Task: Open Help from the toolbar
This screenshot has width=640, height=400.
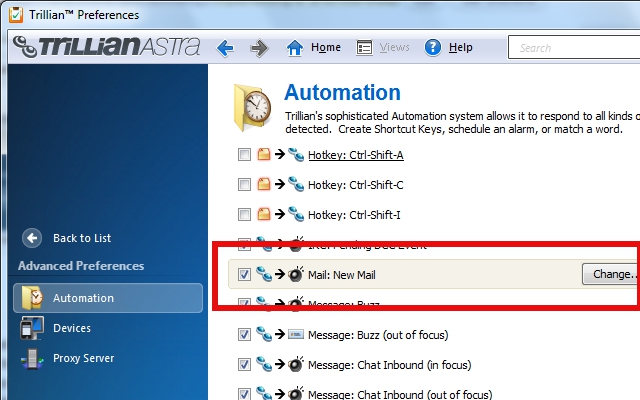Action: click(x=460, y=47)
